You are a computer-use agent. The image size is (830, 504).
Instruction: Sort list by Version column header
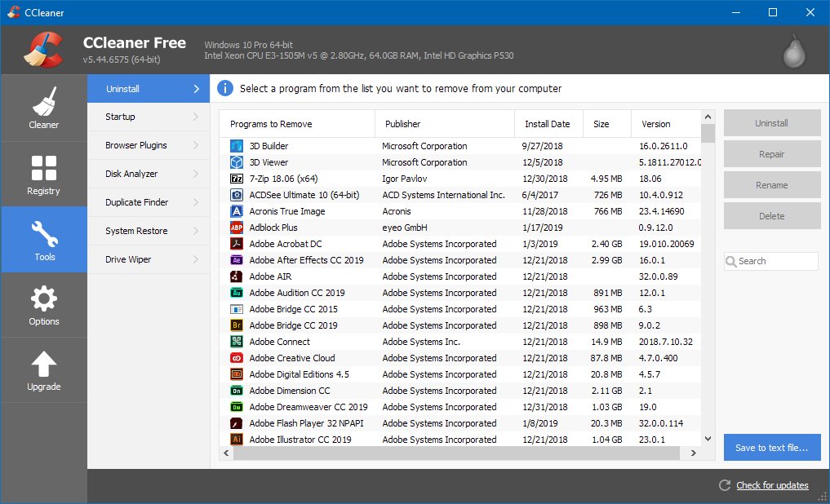(x=666, y=124)
